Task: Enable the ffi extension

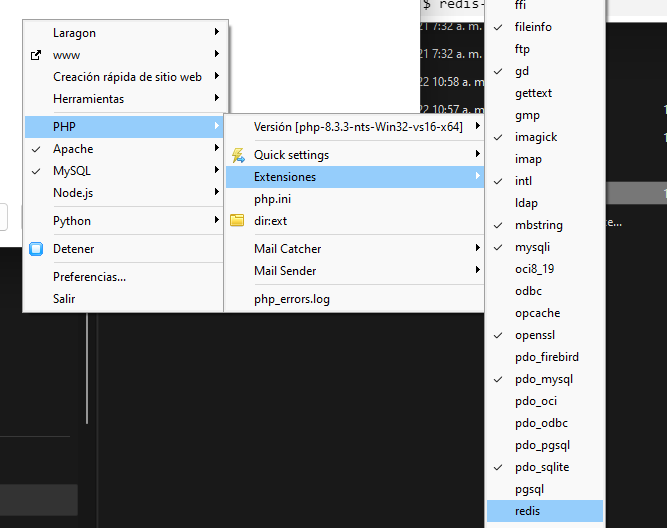Action: click(545, 6)
